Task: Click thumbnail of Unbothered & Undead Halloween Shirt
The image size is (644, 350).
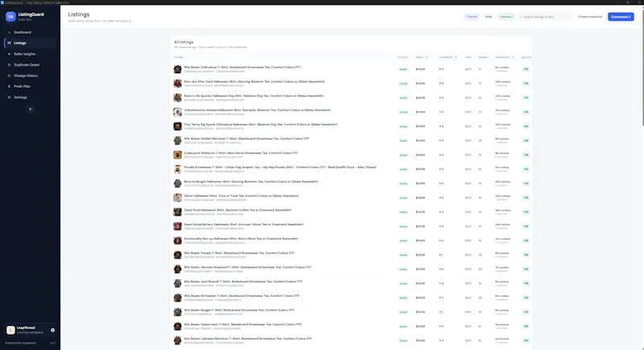Action: (x=177, y=112)
